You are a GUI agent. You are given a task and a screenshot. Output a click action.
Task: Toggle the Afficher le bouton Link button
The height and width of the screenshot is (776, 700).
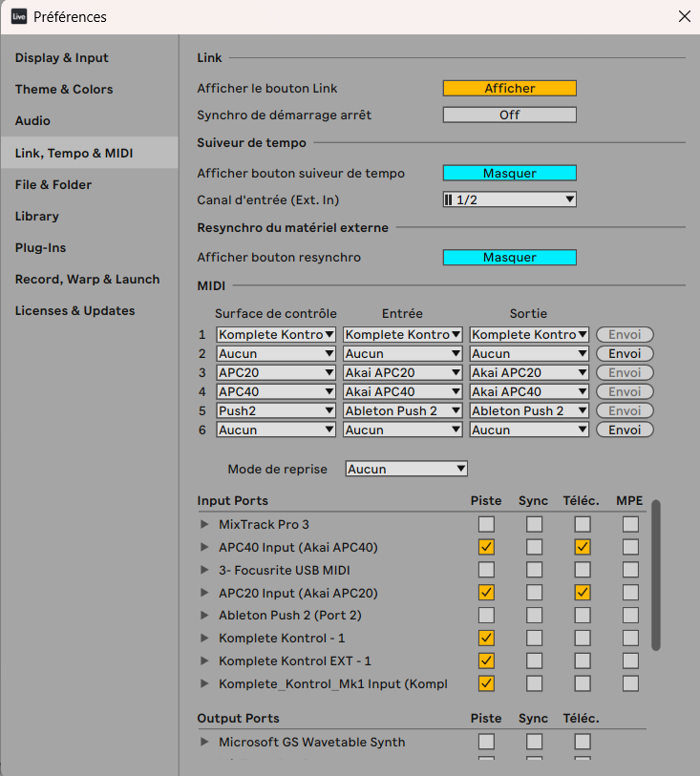tap(509, 88)
